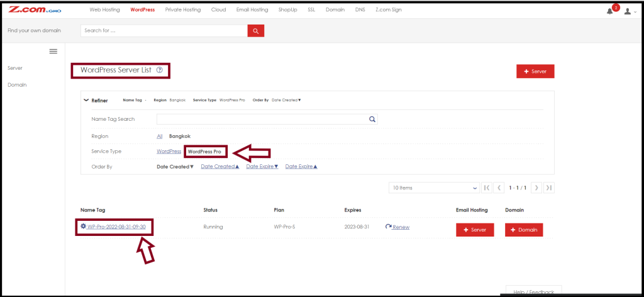Image resolution: width=644 pixels, height=297 pixels.
Task: Filter Service Type by WordPress Pro
Action: [204, 152]
